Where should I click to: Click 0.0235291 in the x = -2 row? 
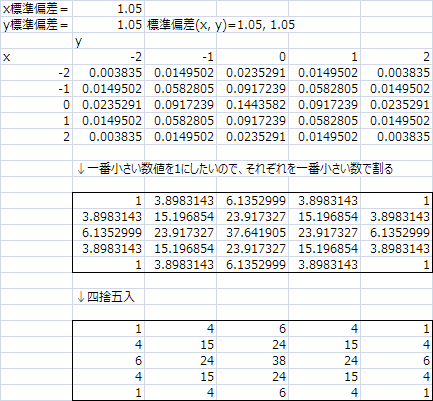pyautogui.click(x=252, y=73)
